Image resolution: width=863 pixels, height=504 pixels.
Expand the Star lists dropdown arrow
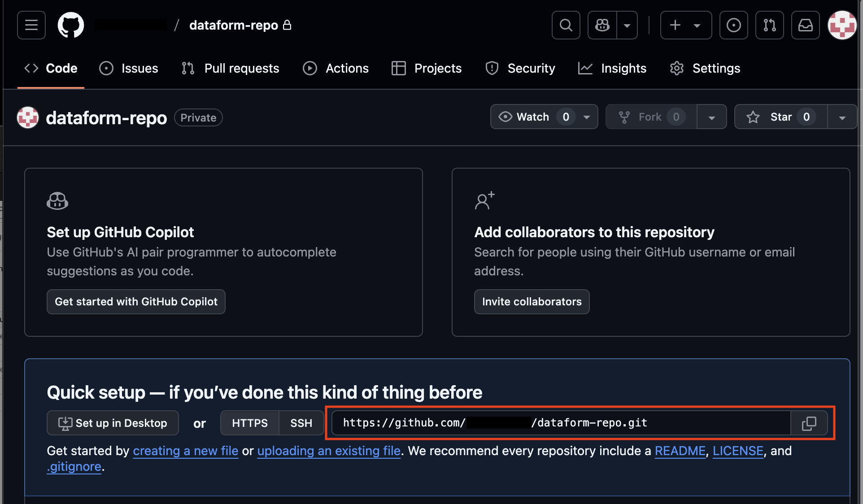coord(842,117)
